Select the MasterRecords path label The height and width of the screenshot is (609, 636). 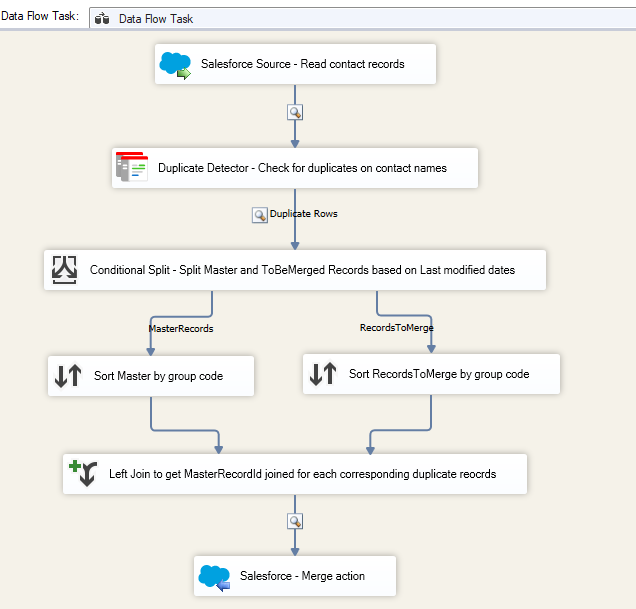pyautogui.click(x=181, y=328)
